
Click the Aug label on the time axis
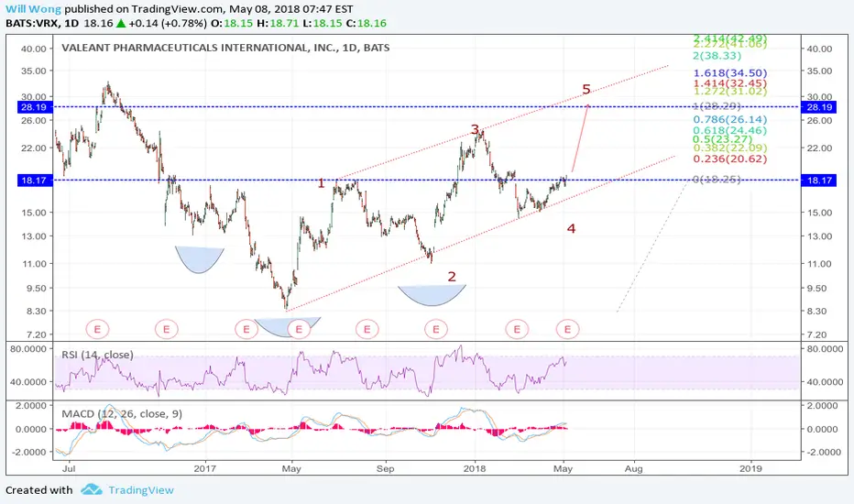tap(633, 468)
